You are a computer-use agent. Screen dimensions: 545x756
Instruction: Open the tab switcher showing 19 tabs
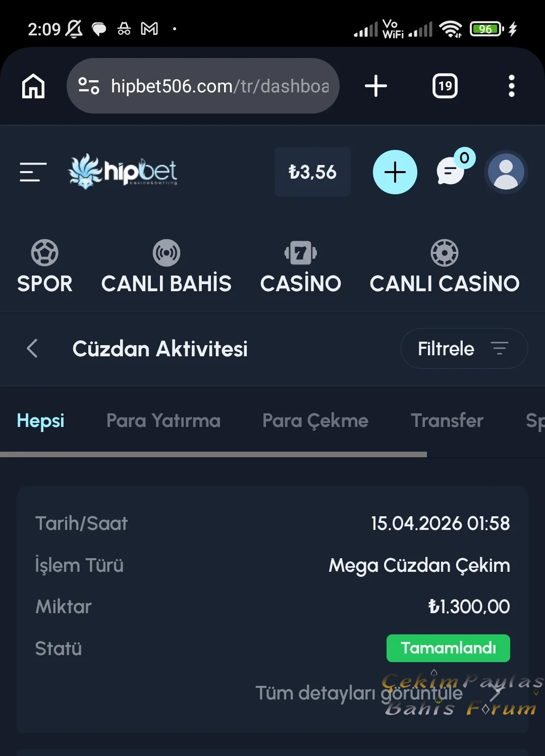click(445, 86)
